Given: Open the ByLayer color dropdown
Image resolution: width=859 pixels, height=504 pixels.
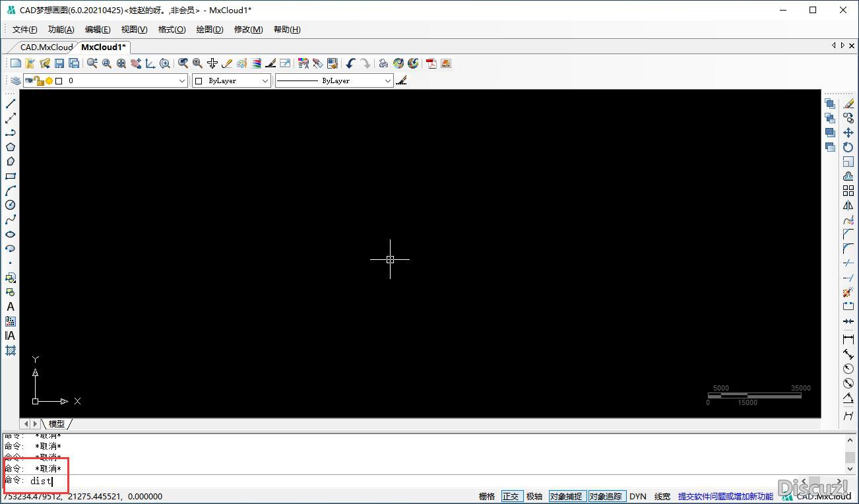Looking at the screenshot, I should pyautogui.click(x=265, y=80).
